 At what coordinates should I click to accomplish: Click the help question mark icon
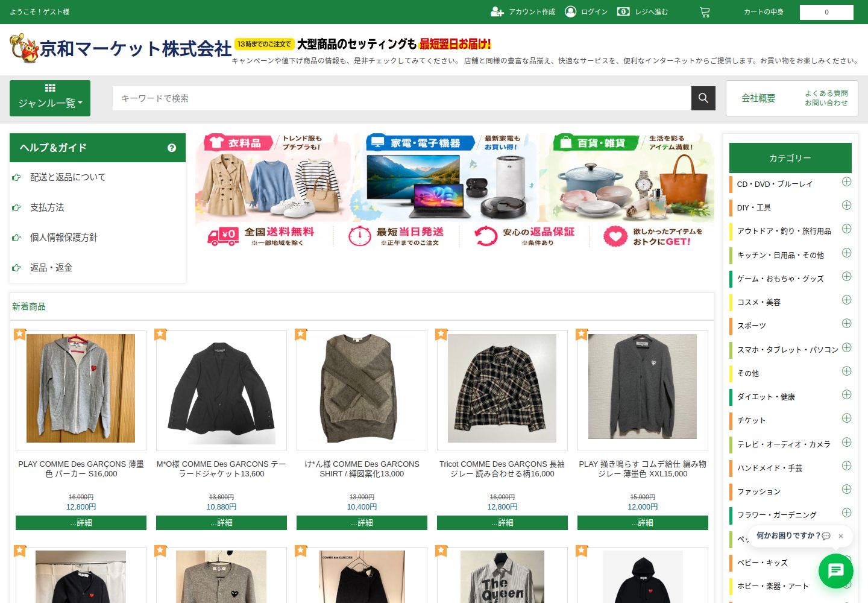pyautogui.click(x=172, y=148)
